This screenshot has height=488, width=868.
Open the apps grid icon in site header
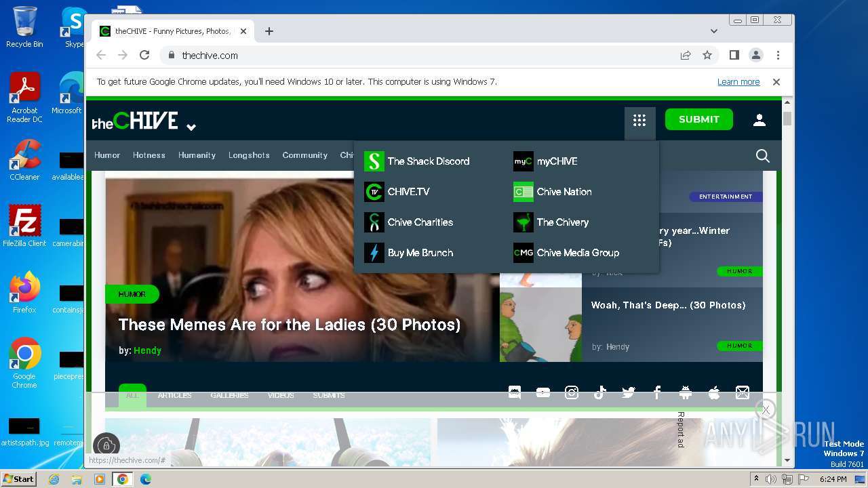(639, 121)
